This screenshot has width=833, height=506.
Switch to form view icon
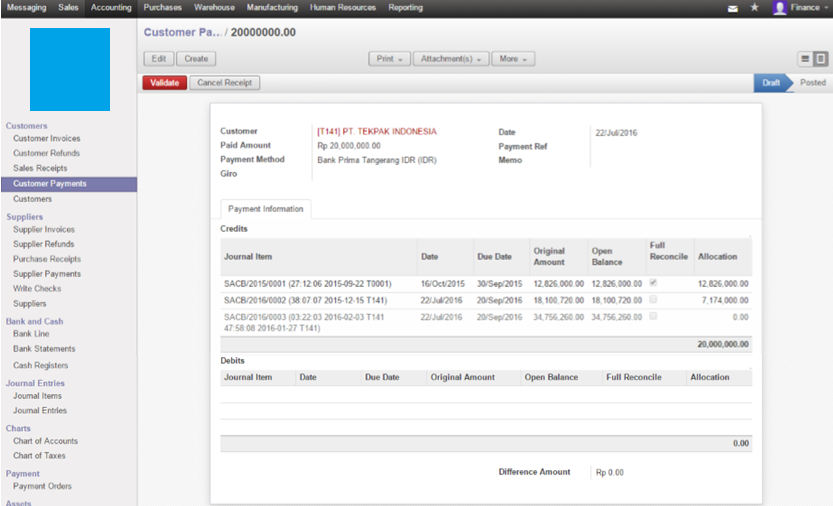[x=821, y=59]
